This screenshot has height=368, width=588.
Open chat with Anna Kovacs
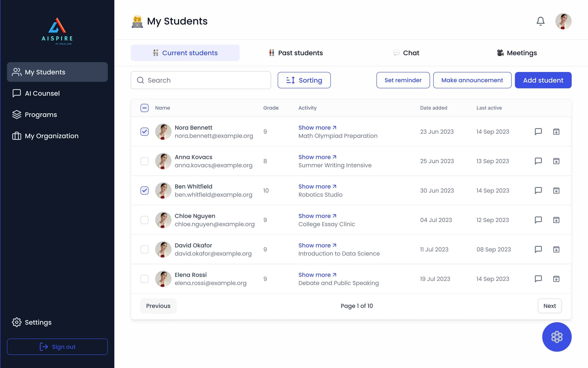538,161
